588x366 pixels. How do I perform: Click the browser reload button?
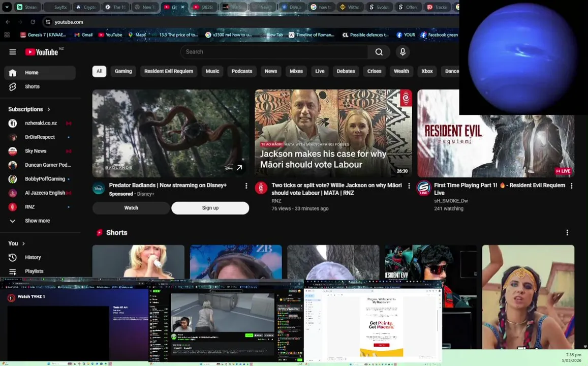33,22
